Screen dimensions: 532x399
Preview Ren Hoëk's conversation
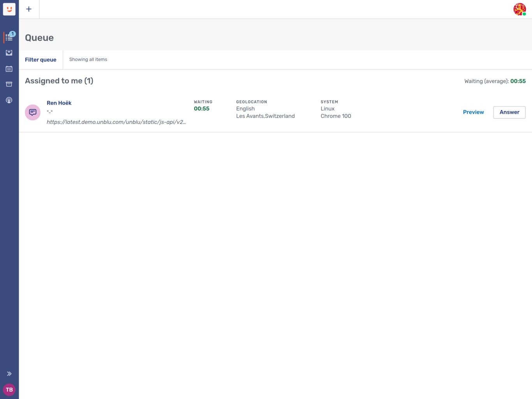(473, 112)
